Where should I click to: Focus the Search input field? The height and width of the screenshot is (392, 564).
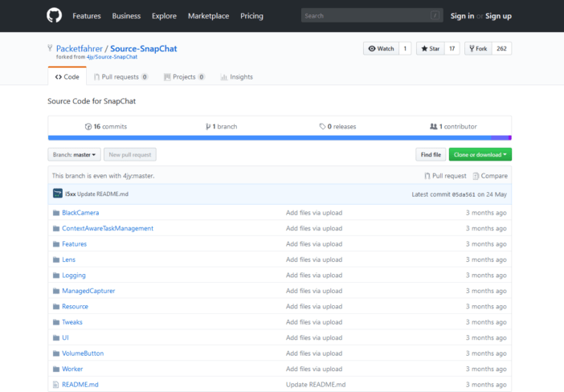pyautogui.click(x=372, y=15)
